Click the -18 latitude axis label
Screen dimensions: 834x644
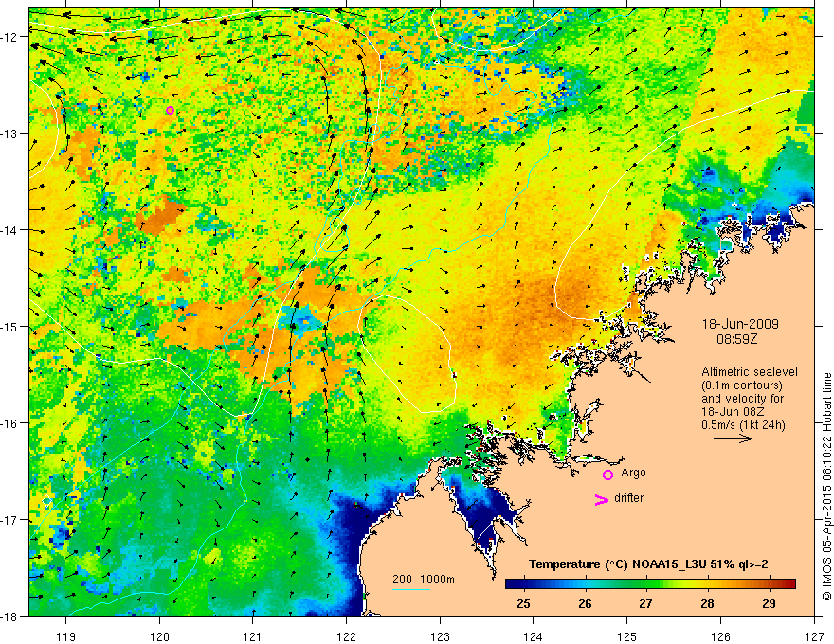(x=10, y=616)
